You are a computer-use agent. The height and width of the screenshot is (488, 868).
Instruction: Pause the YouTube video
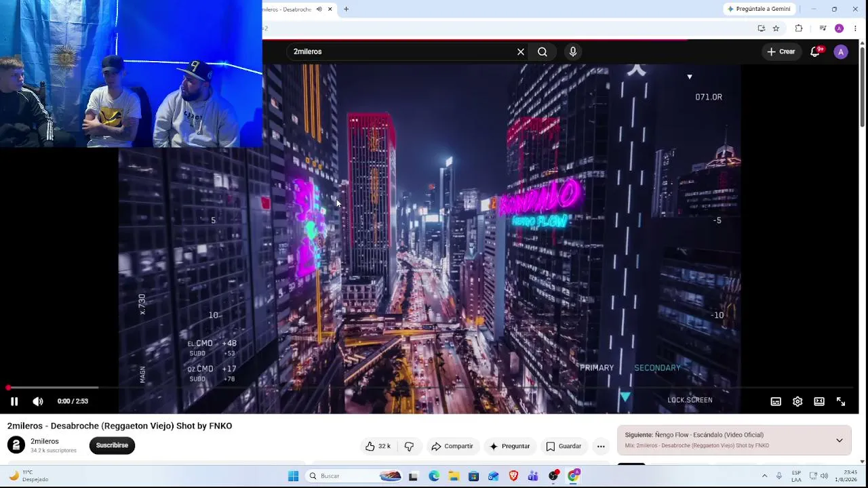click(14, 401)
